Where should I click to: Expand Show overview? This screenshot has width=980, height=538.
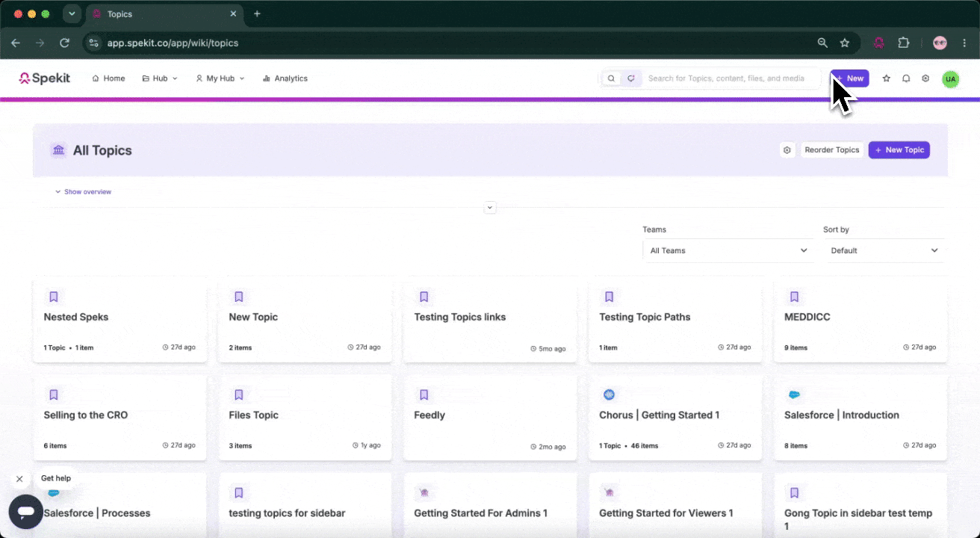83,192
